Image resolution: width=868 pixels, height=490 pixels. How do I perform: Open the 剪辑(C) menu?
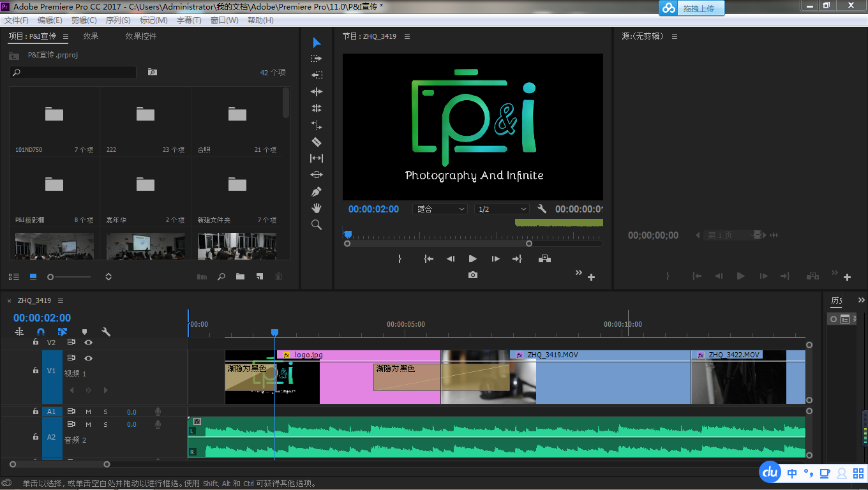[x=84, y=20]
